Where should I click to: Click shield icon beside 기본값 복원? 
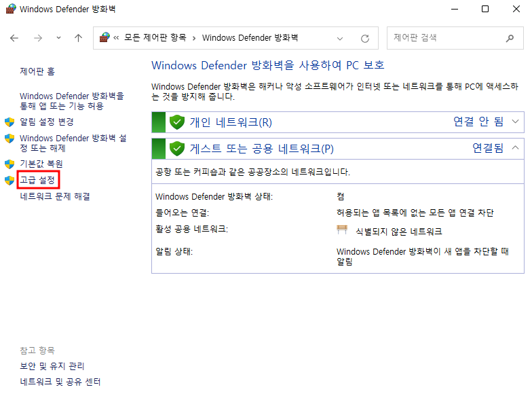9,164
